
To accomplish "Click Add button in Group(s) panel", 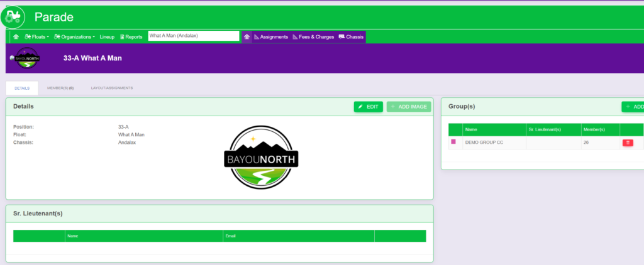I will click(x=634, y=107).
